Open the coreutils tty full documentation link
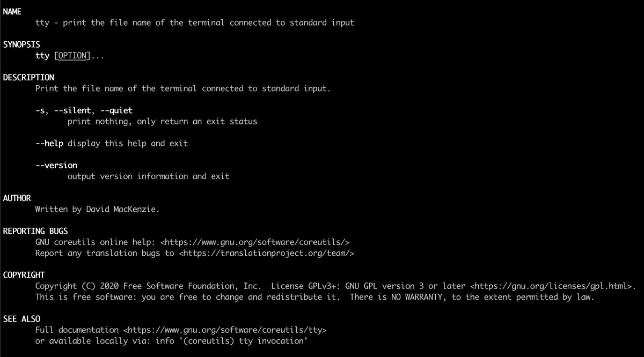This screenshot has width=644, height=357. pyautogui.click(x=224, y=330)
